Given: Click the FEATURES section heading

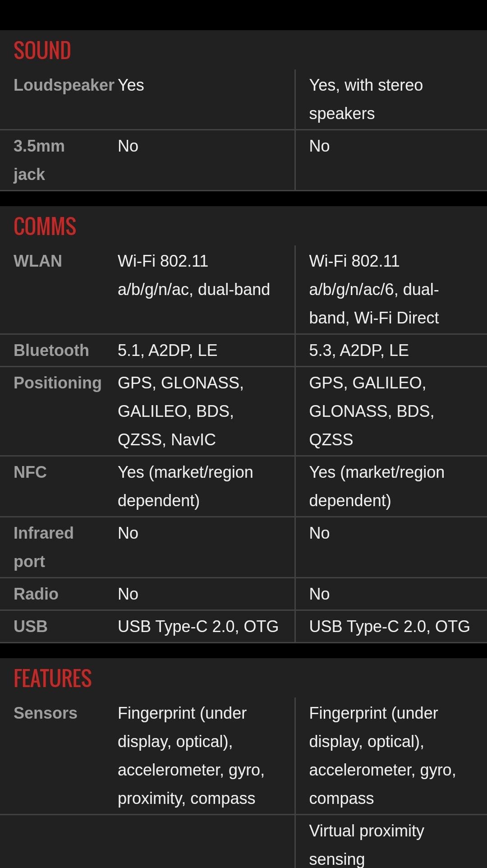Looking at the screenshot, I should pos(53,679).
